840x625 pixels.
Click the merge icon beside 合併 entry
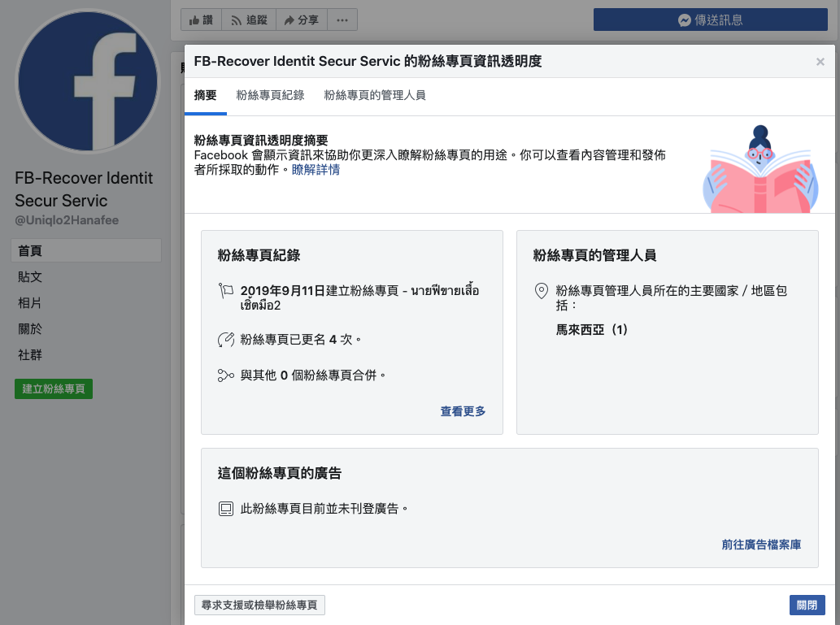click(225, 375)
